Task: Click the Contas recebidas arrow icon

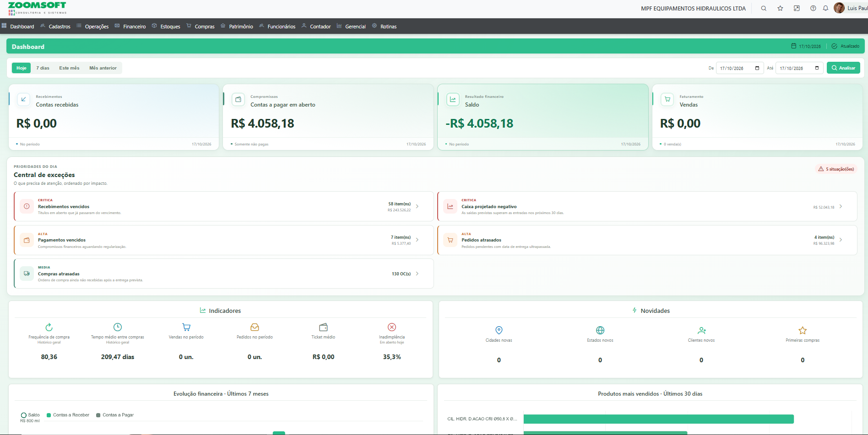Action: pyautogui.click(x=23, y=99)
